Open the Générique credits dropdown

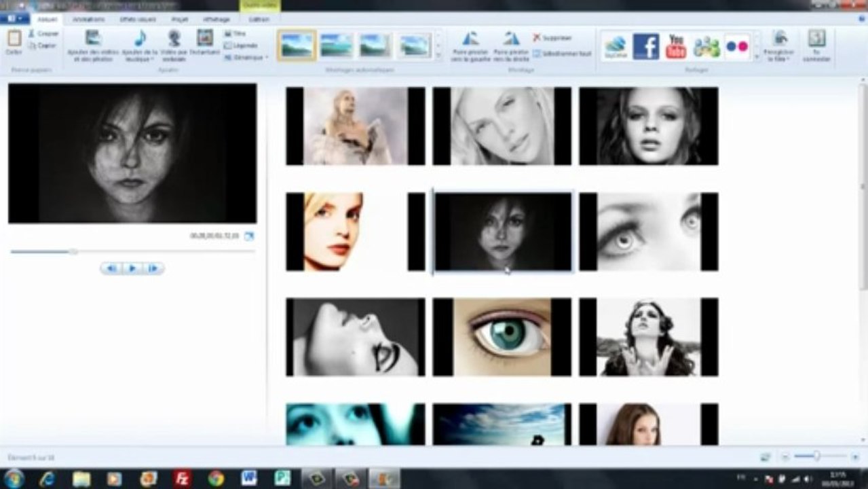(246, 57)
